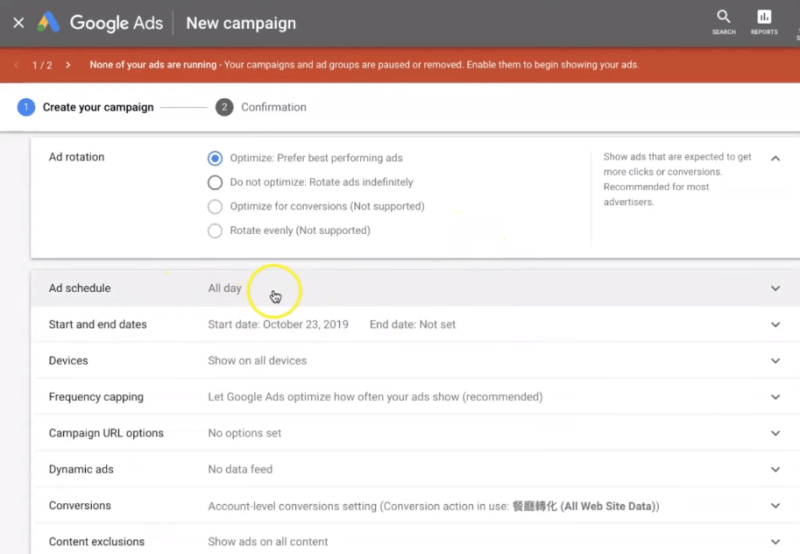800x554 pixels.
Task: Click the Conversions settings row
Action: (x=400, y=506)
